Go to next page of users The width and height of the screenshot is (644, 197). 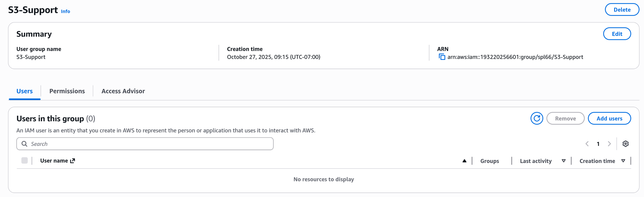coord(609,144)
